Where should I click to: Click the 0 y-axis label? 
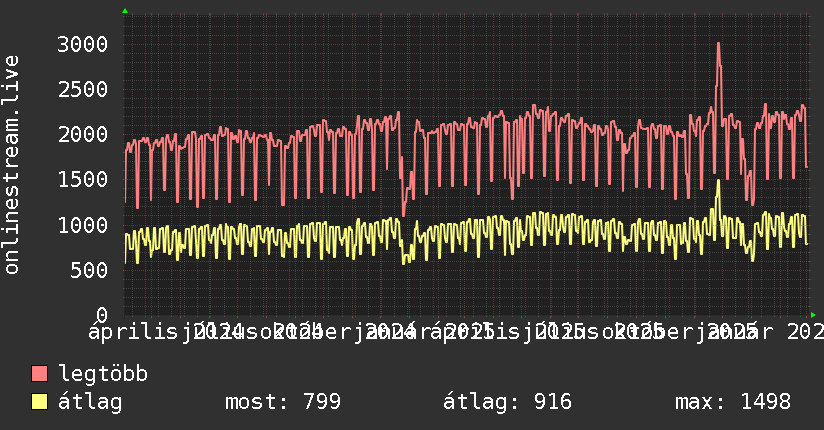[x=102, y=315]
